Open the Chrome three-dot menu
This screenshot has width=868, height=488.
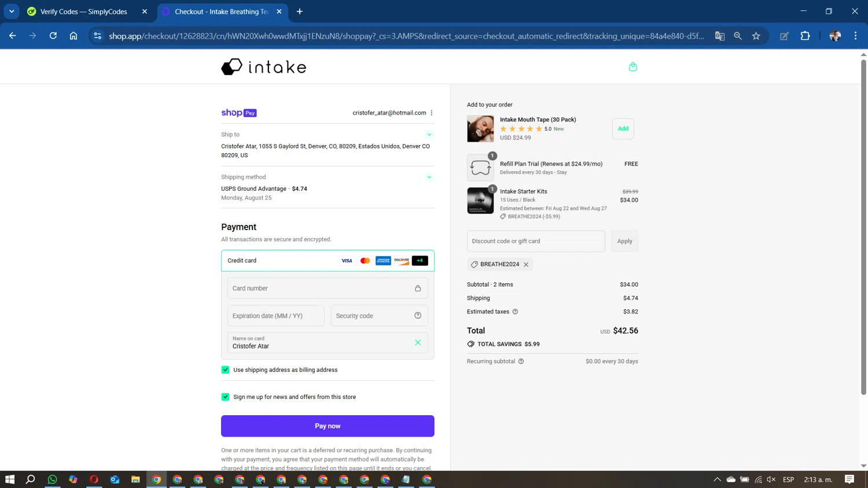click(855, 36)
